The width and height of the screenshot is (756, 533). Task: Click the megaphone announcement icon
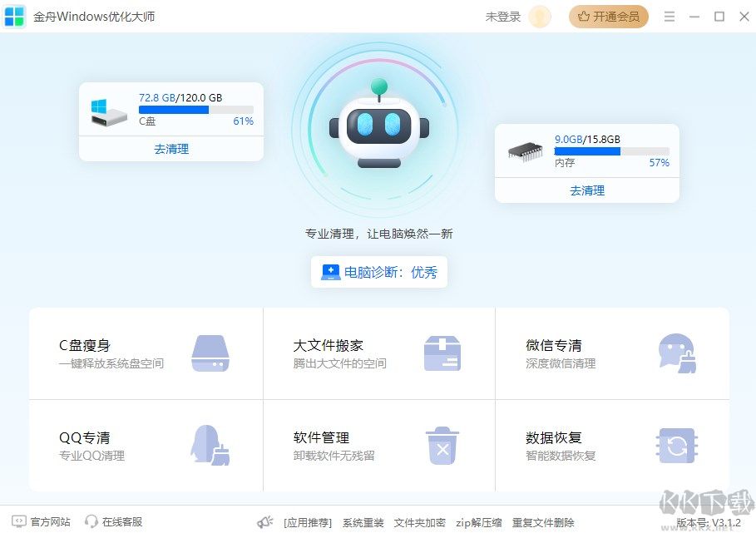(264, 522)
